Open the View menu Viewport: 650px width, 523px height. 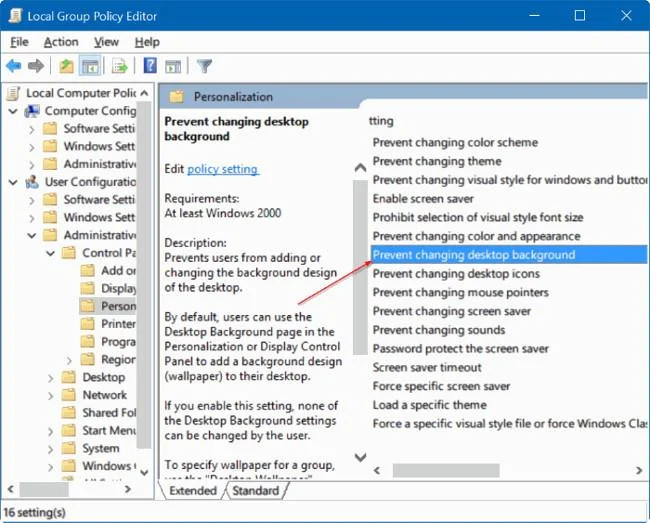click(106, 42)
